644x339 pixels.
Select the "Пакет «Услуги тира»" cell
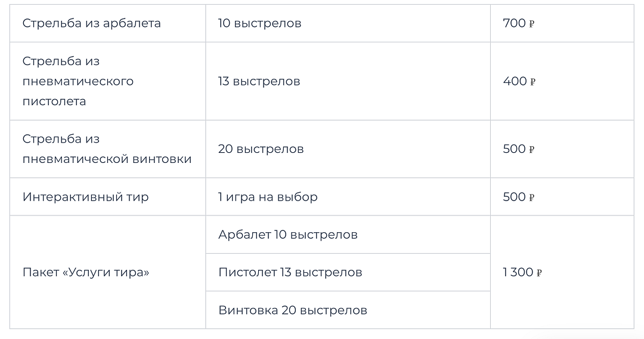click(86, 273)
